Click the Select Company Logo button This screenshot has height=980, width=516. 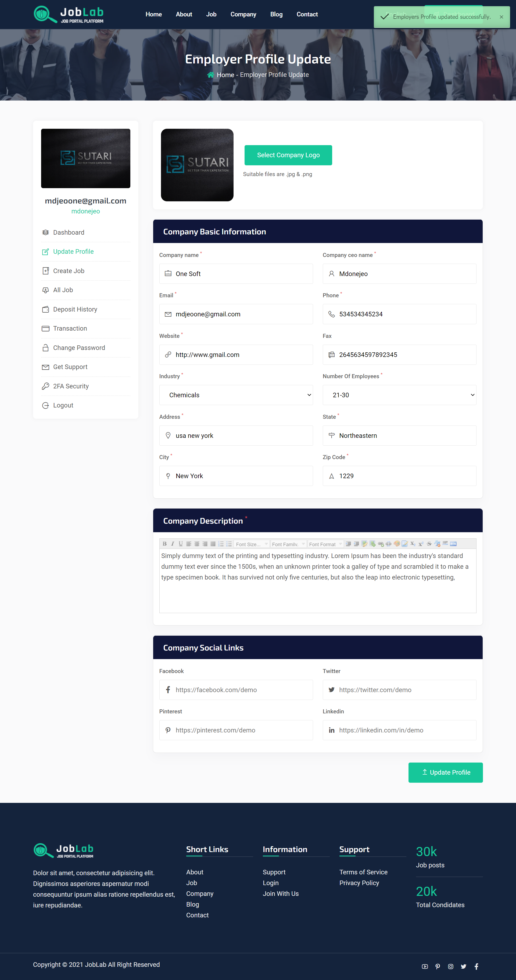pyautogui.click(x=288, y=155)
